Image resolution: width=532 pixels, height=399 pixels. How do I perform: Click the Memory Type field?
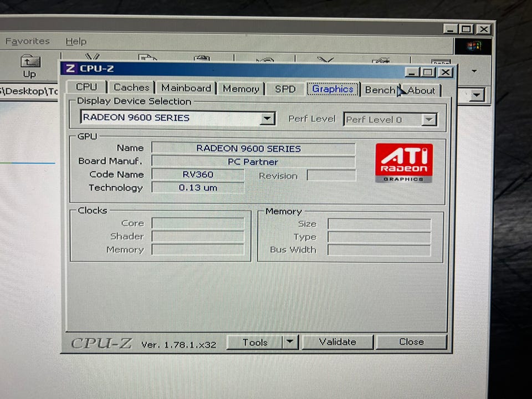(379, 237)
